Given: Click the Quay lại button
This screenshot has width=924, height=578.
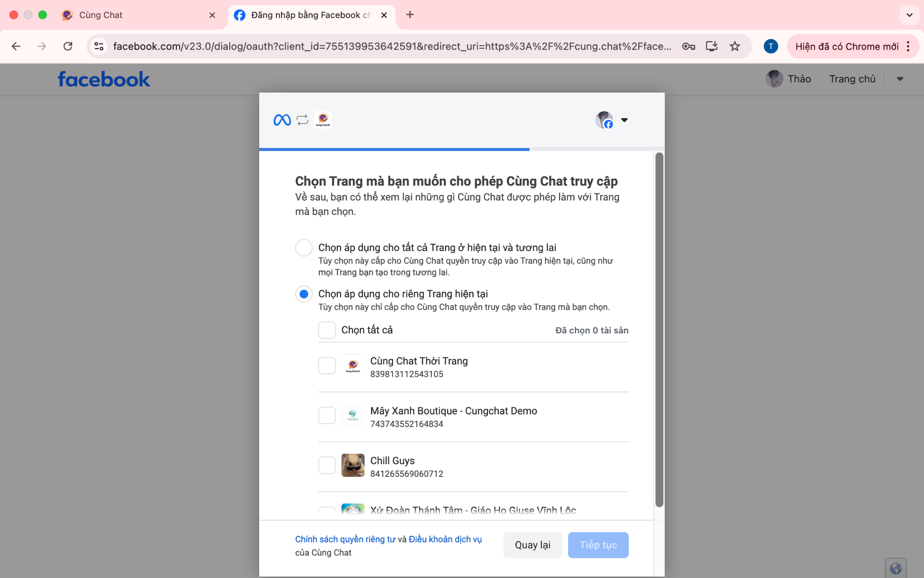Looking at the screenshot, I should coord(532,545).
